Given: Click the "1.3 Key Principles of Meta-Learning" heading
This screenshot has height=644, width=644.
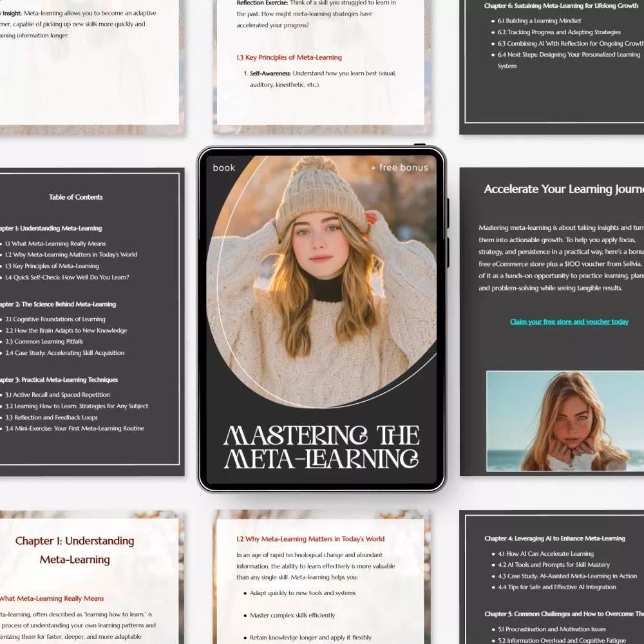Looking at the screenshot, I should click(289, 57).
